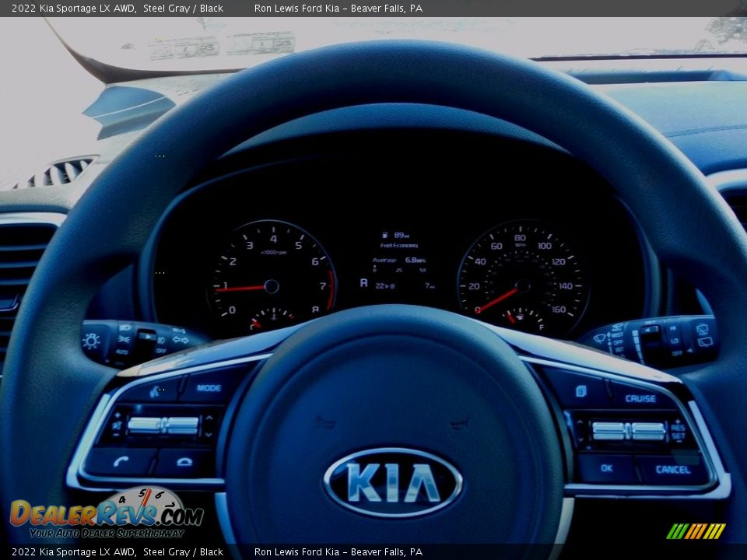This screenshot has width=747, height=560.
Task: Select the AUTO headlight mode on the light stalk
Action: (121, 352)
